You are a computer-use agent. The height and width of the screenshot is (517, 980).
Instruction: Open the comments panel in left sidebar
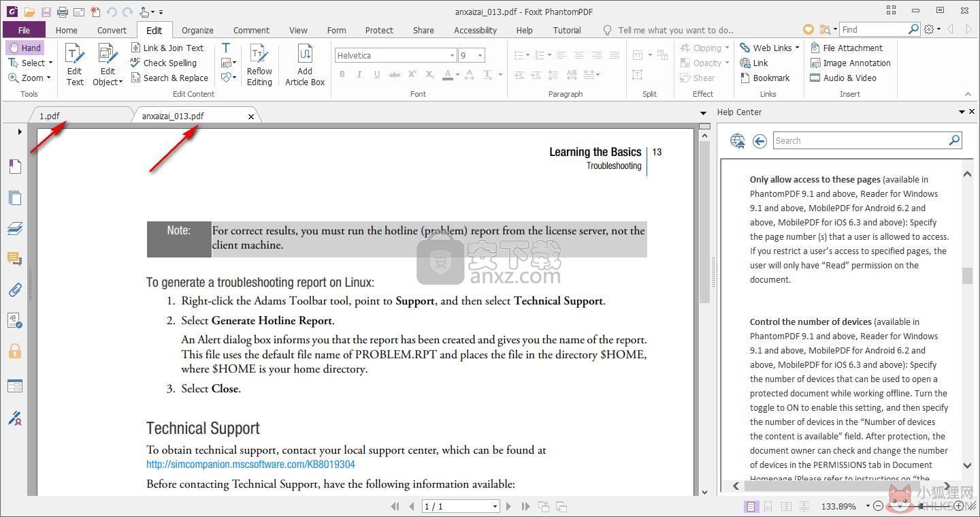[x=14, y=259]
